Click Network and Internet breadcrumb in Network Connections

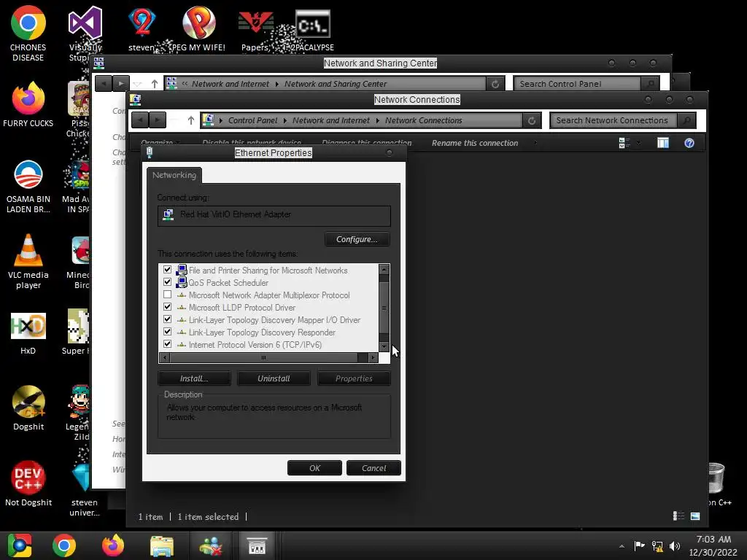click(331, 120)
